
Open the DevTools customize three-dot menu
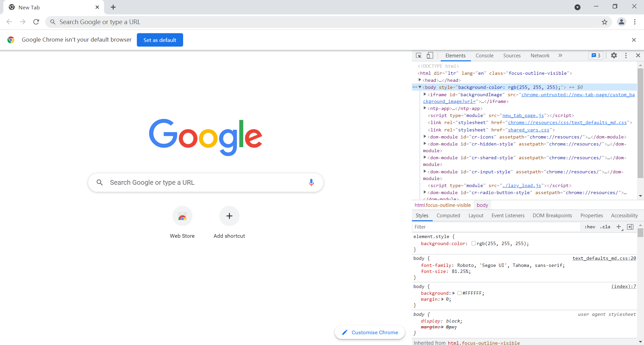point(626,56)
